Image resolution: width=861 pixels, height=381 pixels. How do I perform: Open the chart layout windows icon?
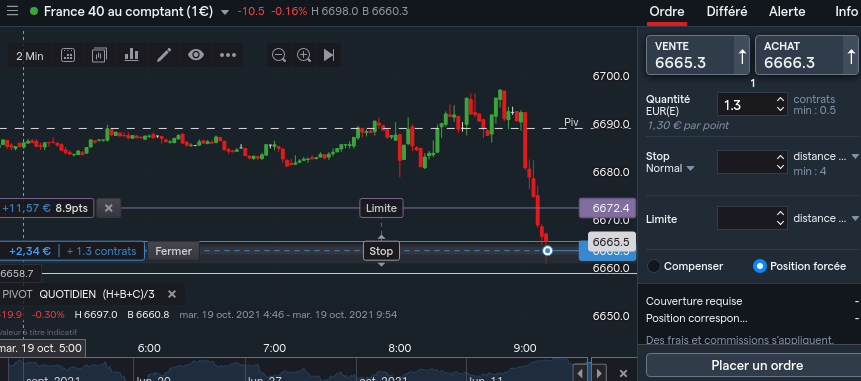click(x=99, y=55)
